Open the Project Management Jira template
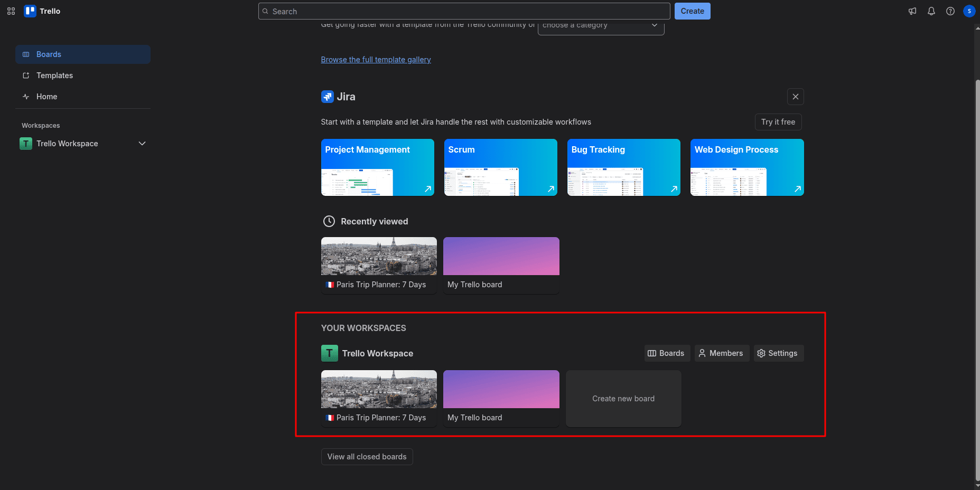 [x=378, y=167]
